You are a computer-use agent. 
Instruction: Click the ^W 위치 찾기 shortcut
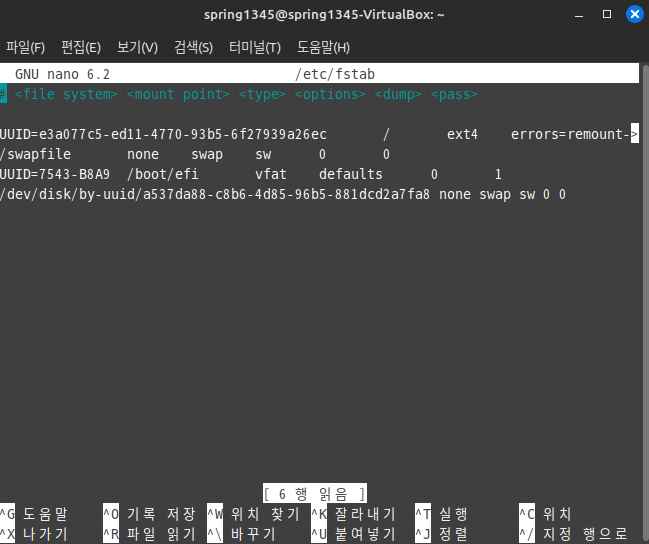(253, 514)
